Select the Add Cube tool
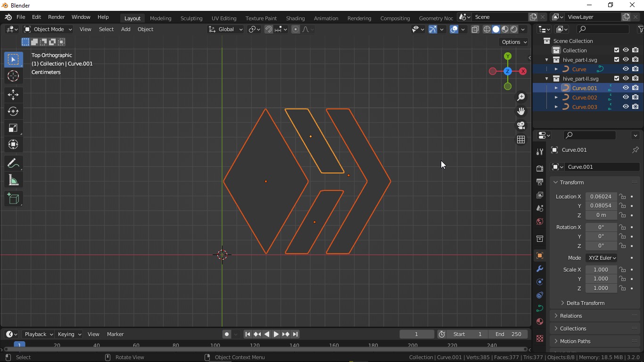644x362 pixels. click(13, 199)
